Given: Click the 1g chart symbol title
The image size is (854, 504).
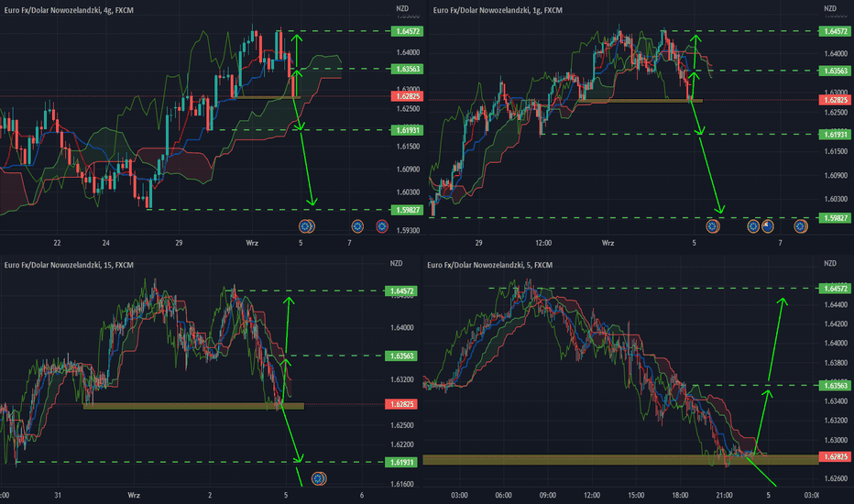Looking at the screenshot, I should click(x=498, y=10).
